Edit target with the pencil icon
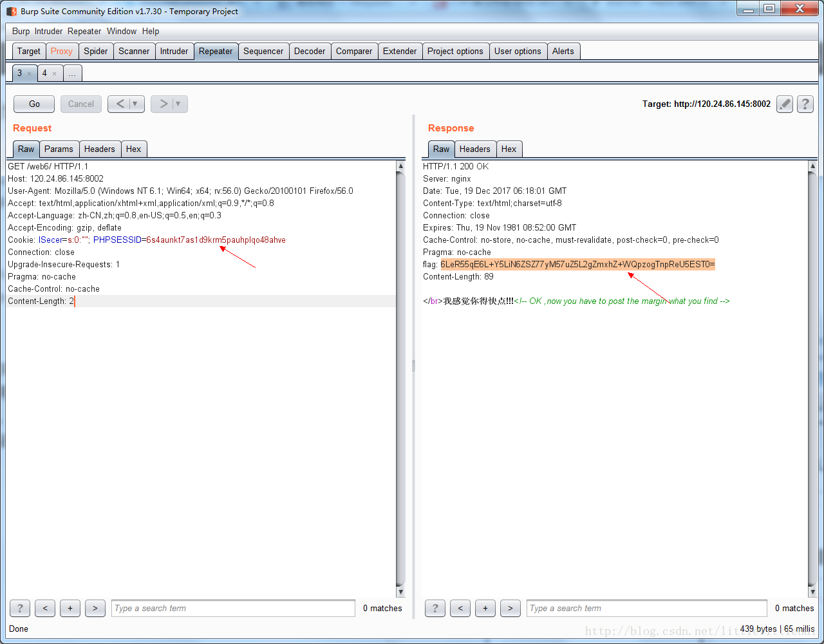 click(x=785, y=104)
